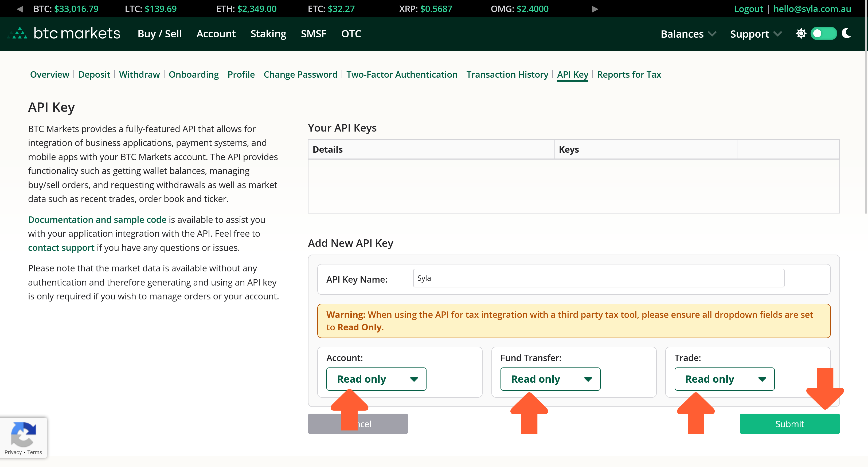Expand the Fund Transfer dropdown

click(x=550, y=379)
